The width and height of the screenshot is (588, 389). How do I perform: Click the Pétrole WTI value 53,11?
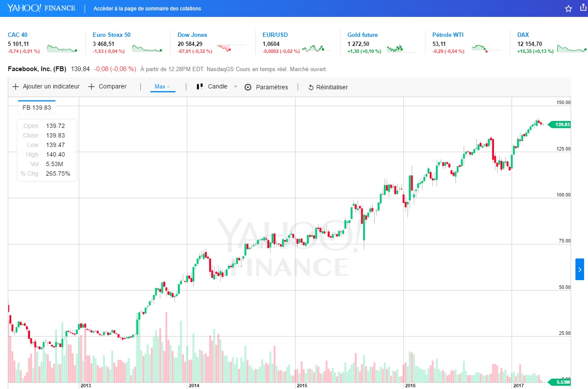tap(439, 44)
